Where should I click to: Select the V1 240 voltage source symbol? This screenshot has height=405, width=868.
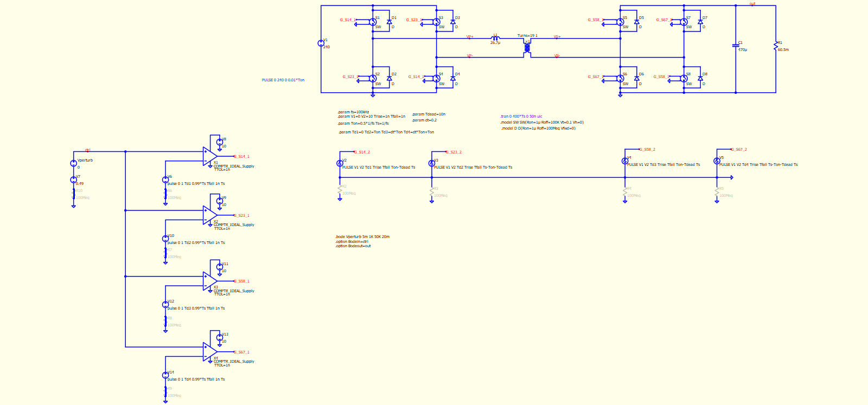321,43
